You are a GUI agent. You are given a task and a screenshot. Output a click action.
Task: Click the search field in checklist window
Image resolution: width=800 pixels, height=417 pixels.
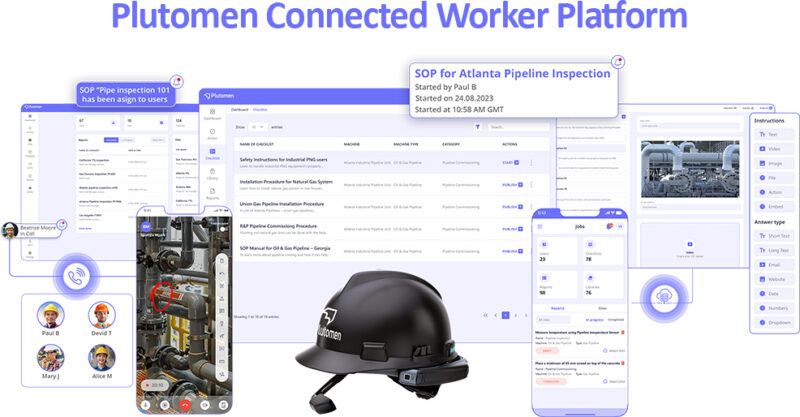pos(517,127)
